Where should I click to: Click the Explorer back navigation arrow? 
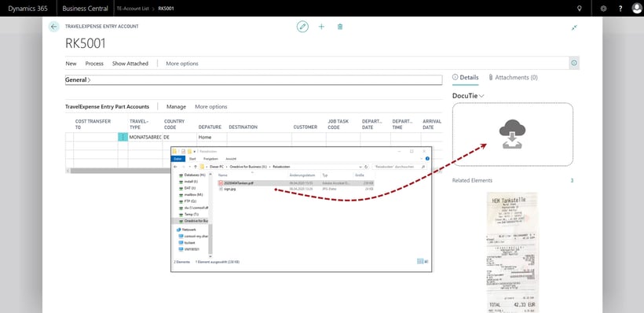pos(175,167)
